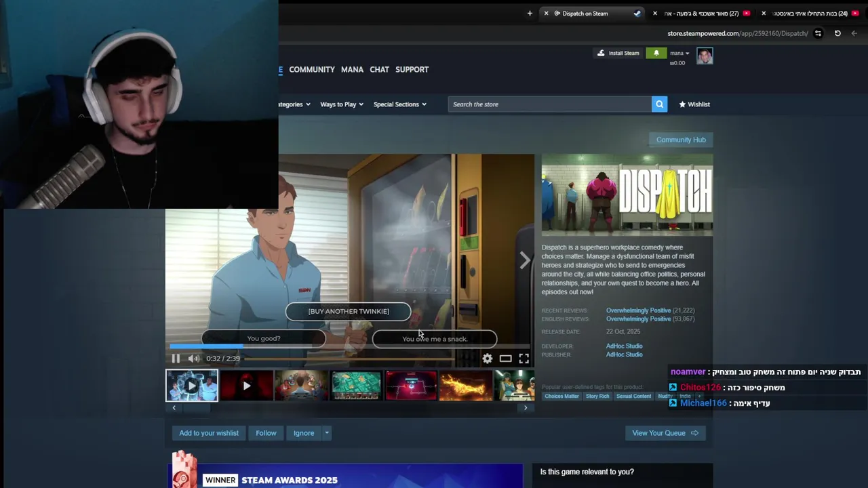Open the AdHoc Studio developer link
868x488 pixels.
click(624, 346)
